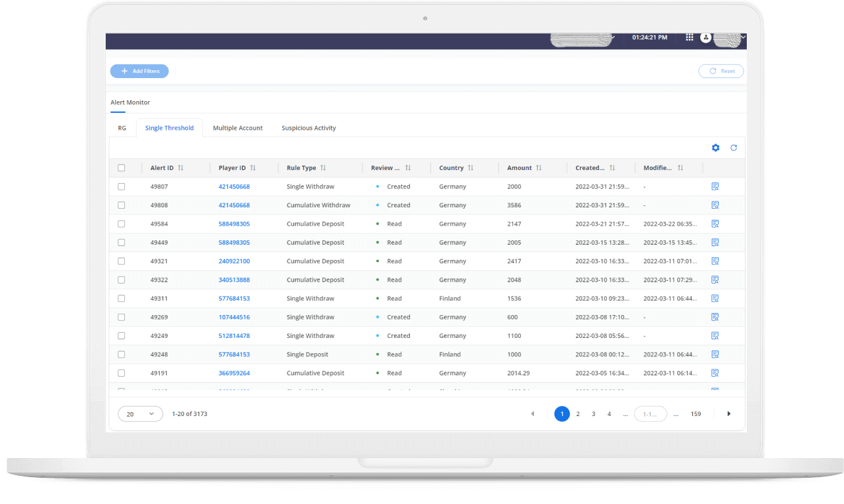Check the box for alert 49311
Viewport: 844px width, 504px height.
click(x=122, y=298)
